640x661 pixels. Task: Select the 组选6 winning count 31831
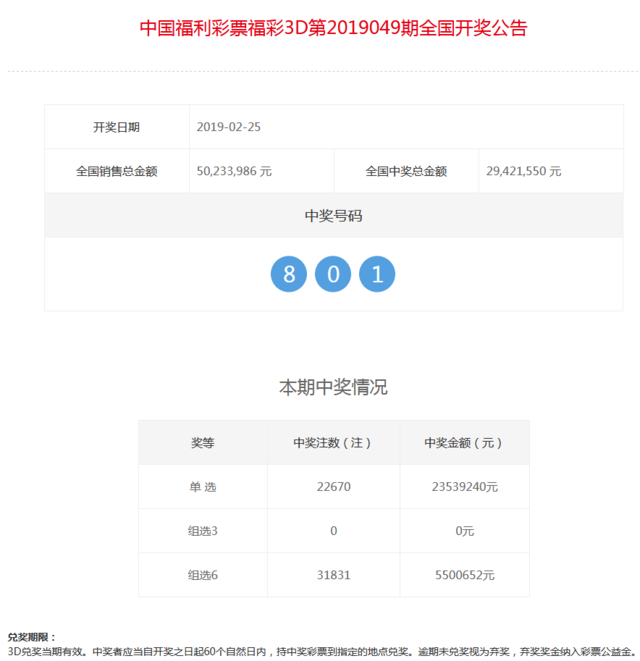333,575
